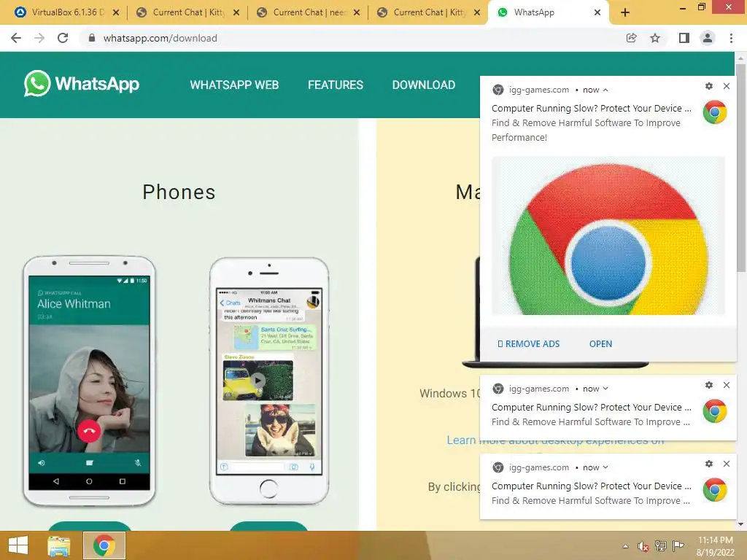Open File Explorer from the taskbar

tap(58, 545)
